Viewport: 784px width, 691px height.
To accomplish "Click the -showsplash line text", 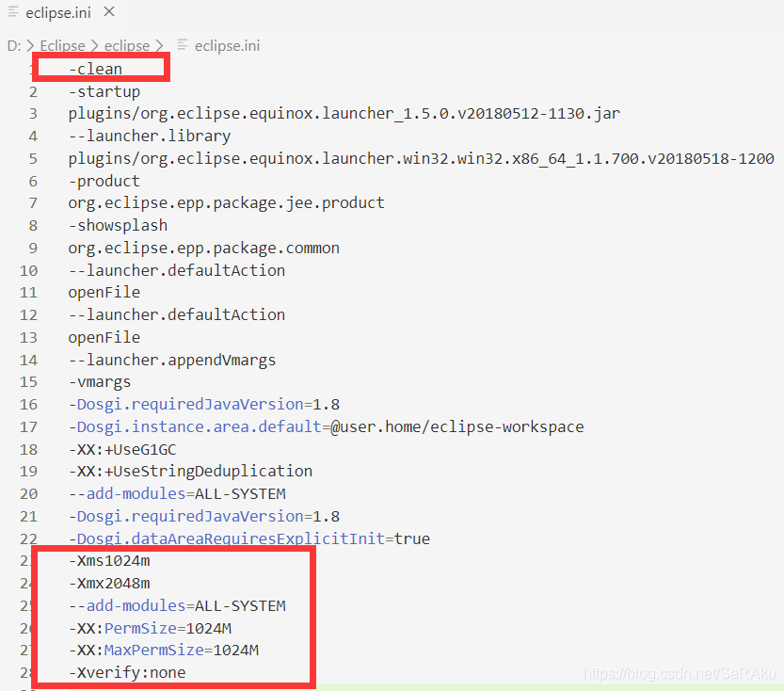I will [117, 225].
